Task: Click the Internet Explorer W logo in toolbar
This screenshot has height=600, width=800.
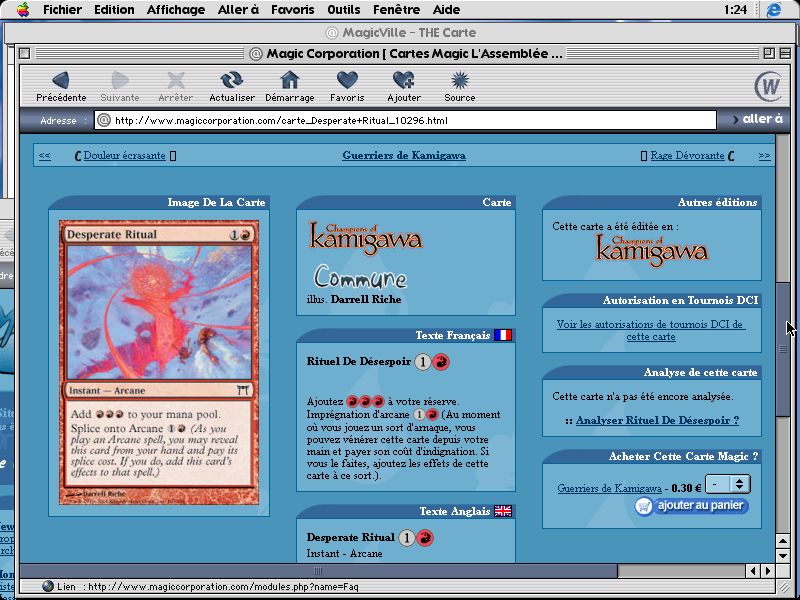Action: point(768,86)
